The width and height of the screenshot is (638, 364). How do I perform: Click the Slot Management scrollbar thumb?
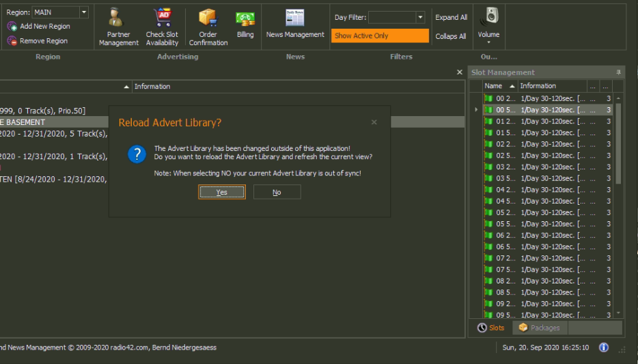[x=618, y=143]
